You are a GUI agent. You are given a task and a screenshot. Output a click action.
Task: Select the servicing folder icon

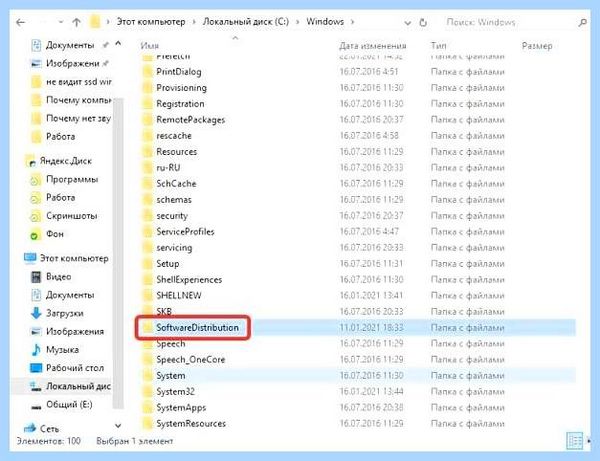[147, 248]
